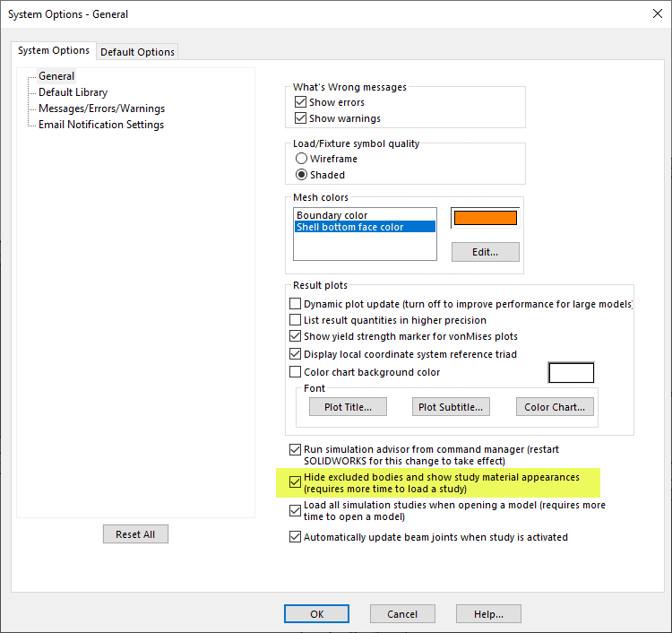
Task: Select the System Options tab
Action: point(54,50)
